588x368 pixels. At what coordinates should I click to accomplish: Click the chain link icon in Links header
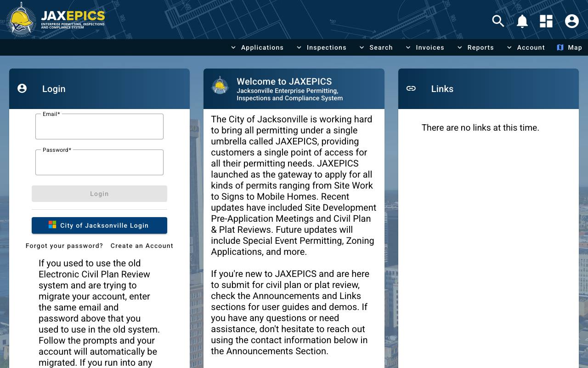(411, 88)
